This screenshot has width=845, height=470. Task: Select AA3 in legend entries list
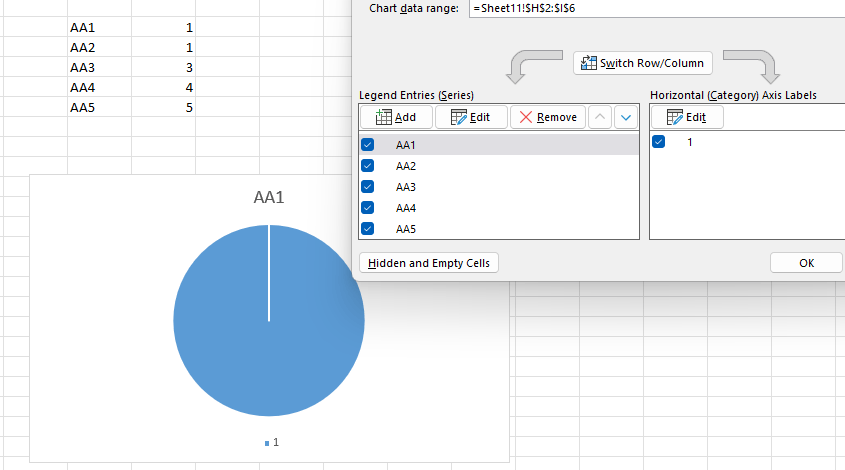[499, 187]
